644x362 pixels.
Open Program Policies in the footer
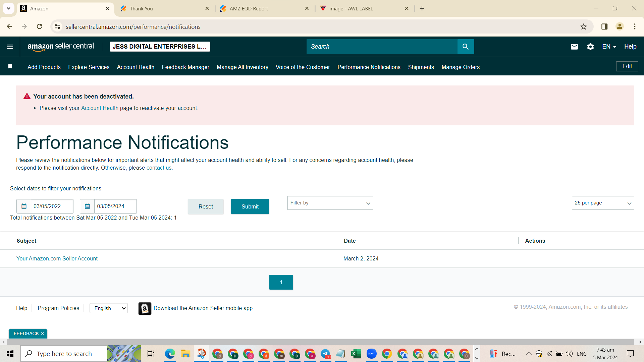coord(58,308)
